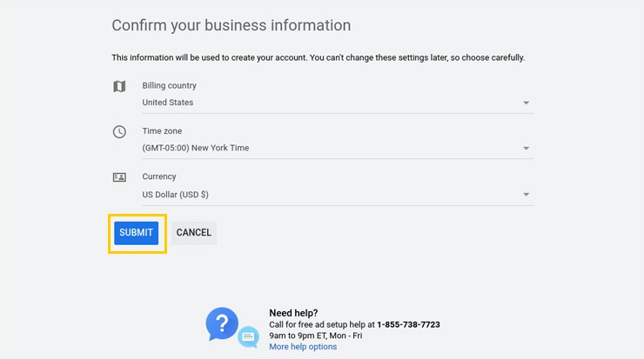Viewport: 644px width, 359px height.
Task: Click the Time zone field label
Action: point(162,131)
